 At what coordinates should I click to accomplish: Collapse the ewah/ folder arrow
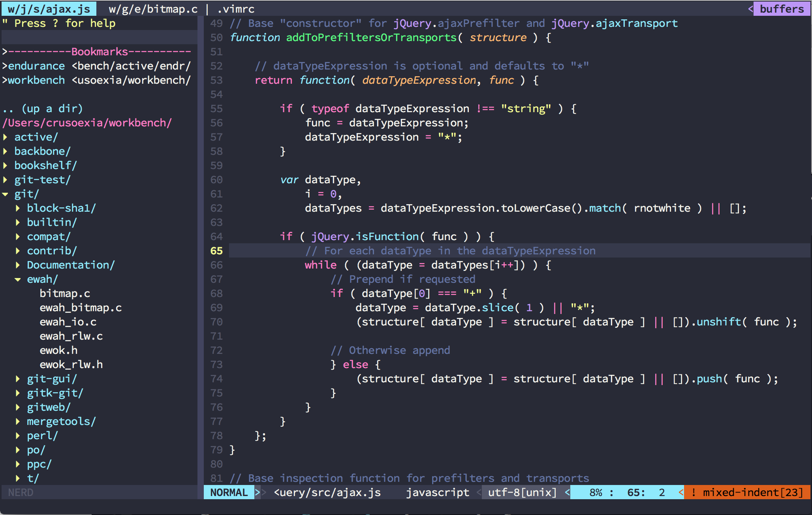18,279
